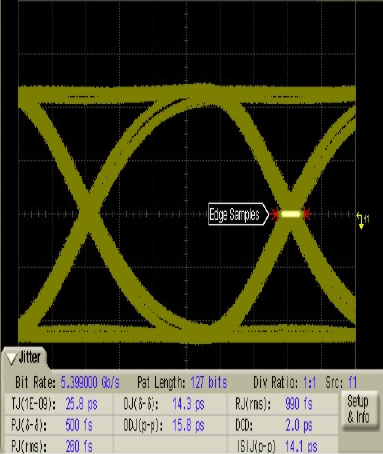
Task: Select the DDJ(p-p) value 15.8 ps
Action: (x=188, y=425)
